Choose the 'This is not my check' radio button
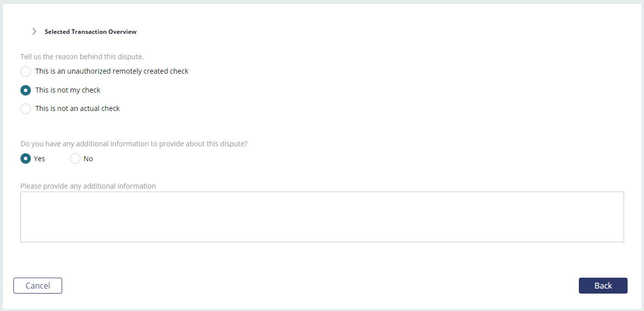Viewport: 644px width, 311px height. click(25, 90)
